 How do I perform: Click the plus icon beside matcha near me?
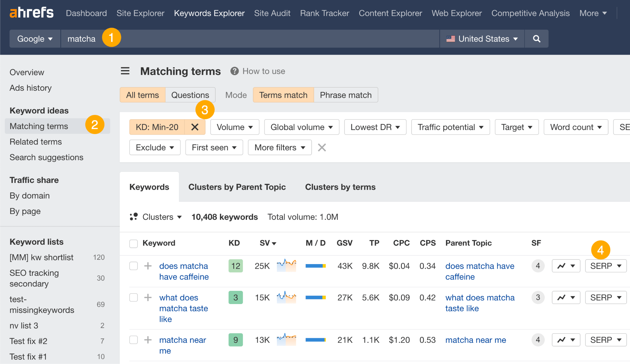pyautogui.click(x=148, y=340)
